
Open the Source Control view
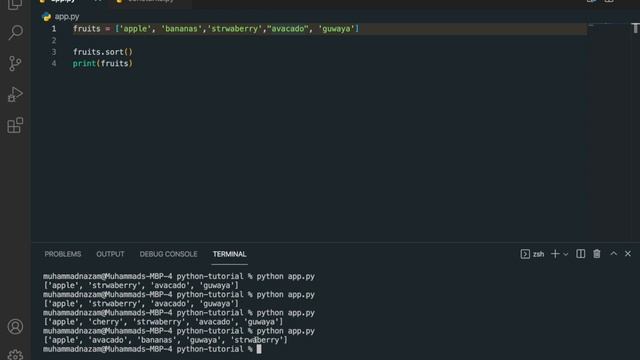pyautogui.click(x=15, y=63)
